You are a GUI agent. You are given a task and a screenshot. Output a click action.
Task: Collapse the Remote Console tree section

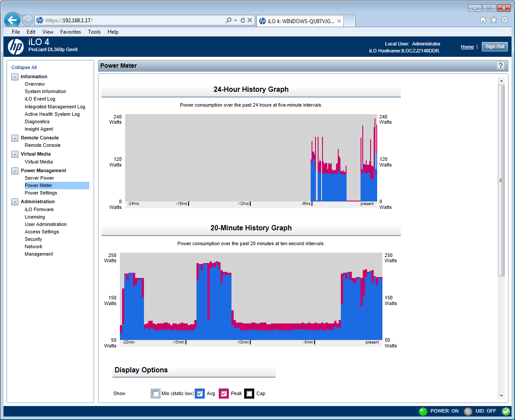[15, 138]
